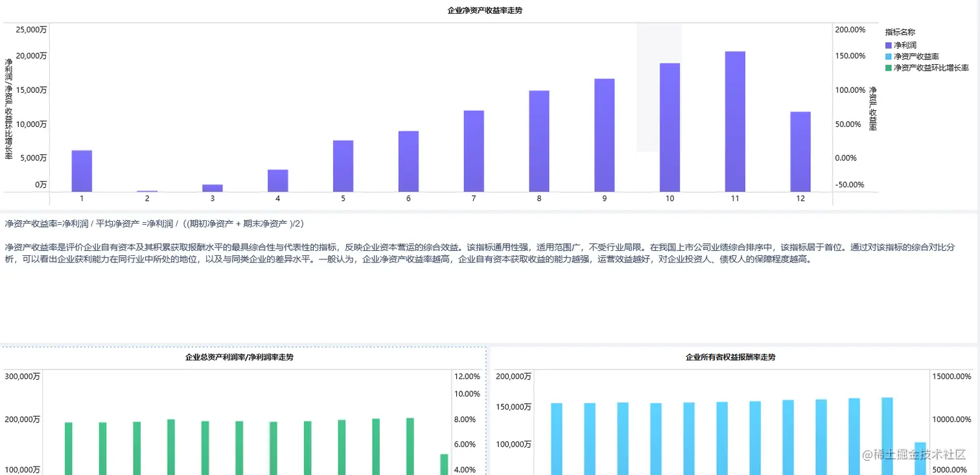This screenshot has width=980, height=475.
Task: Select the month 5 purple profit bar
Action: tap(343, 166)
